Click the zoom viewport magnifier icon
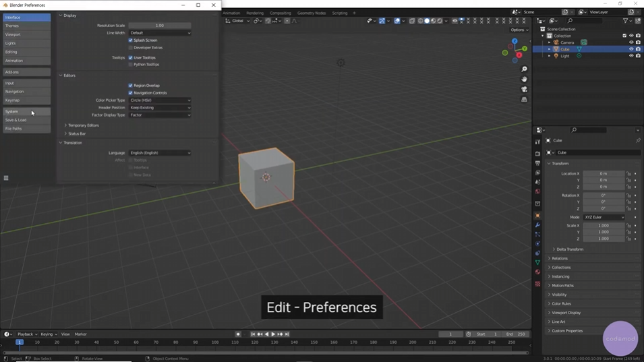Image resolution: width=644 pixels, height=362 pixels. pos(524,69)
